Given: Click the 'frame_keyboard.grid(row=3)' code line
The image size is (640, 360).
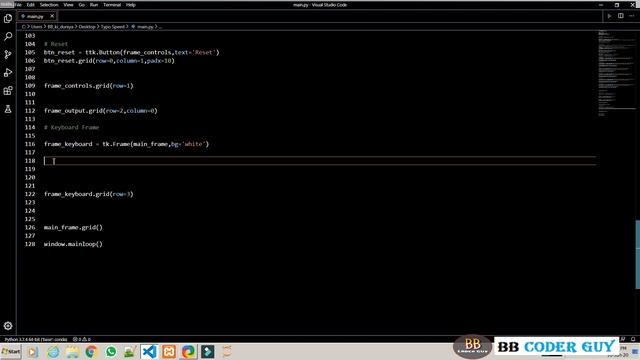Looking at the screenshot, I should coord(89,194).
